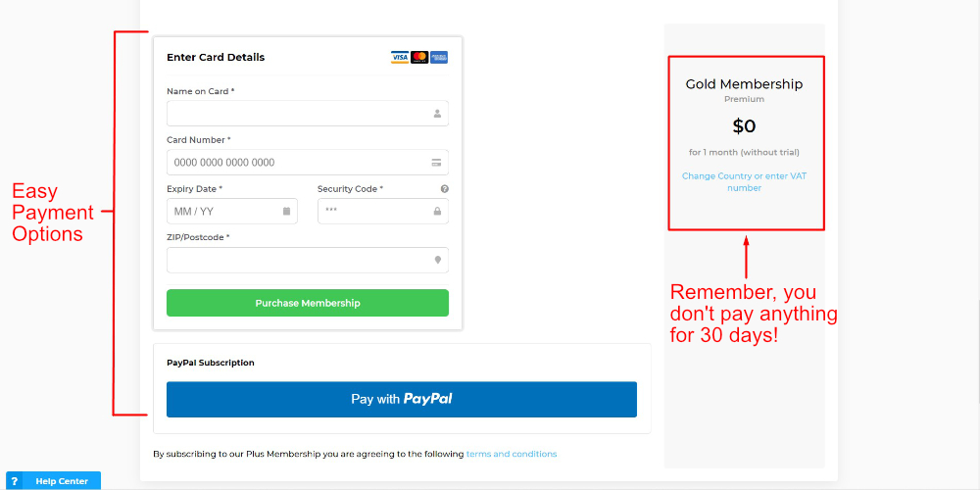Open the Security Code help question mark
Viewport: 980px width, 490px height.
pyautogui.click(x=444, y=189)
